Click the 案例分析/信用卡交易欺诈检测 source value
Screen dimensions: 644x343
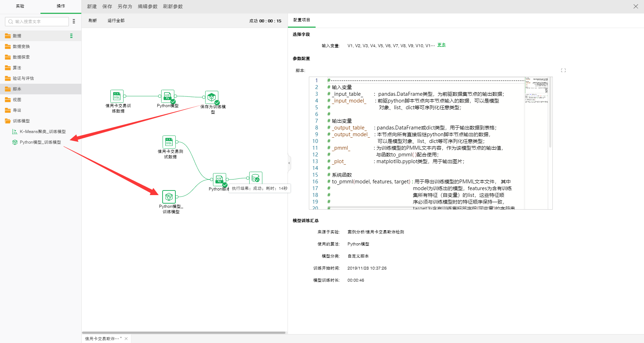(376, 232)
